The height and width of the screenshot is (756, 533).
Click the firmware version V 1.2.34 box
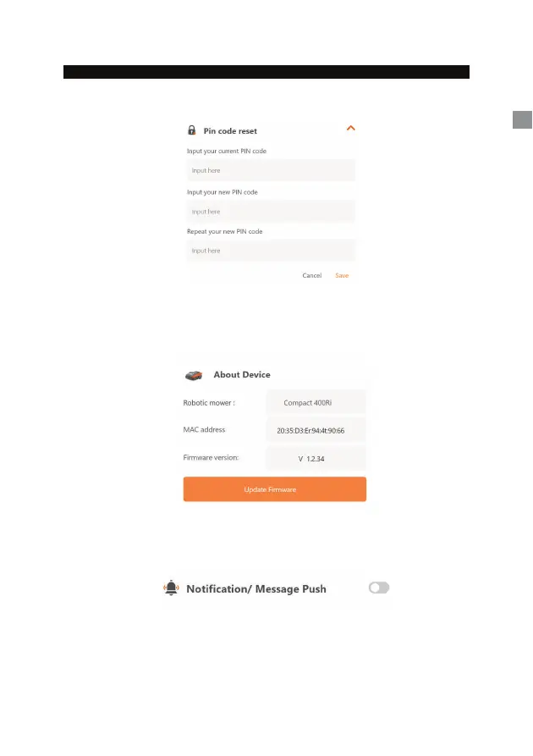[x=316, y=458]
